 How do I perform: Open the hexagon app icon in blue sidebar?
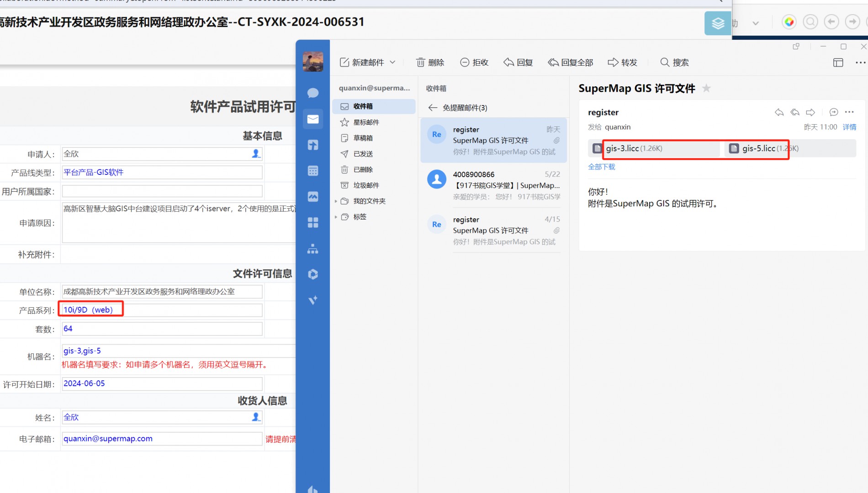pyautogui.click(x=313, y=274)
